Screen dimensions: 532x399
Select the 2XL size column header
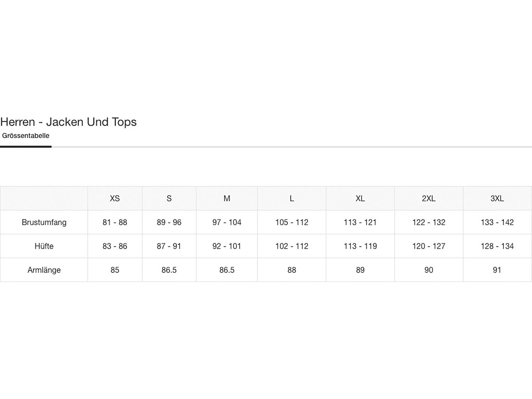pyautogui.click(x=429, y=199)
